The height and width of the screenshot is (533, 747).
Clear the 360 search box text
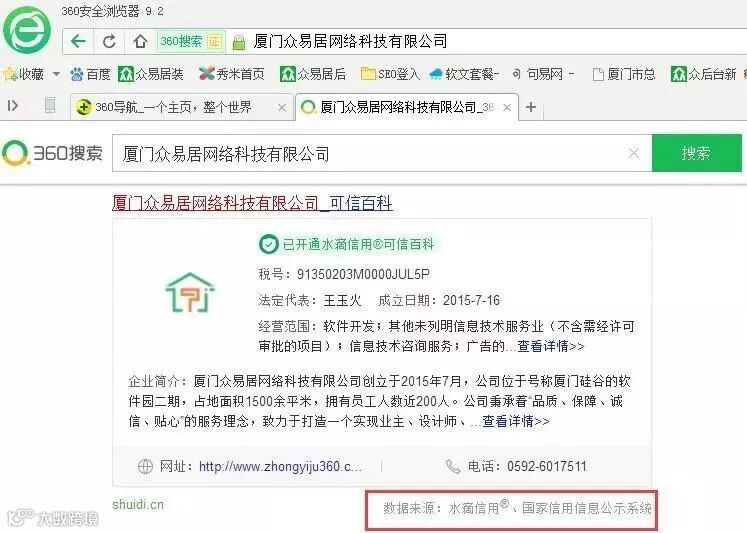point(634,153)
